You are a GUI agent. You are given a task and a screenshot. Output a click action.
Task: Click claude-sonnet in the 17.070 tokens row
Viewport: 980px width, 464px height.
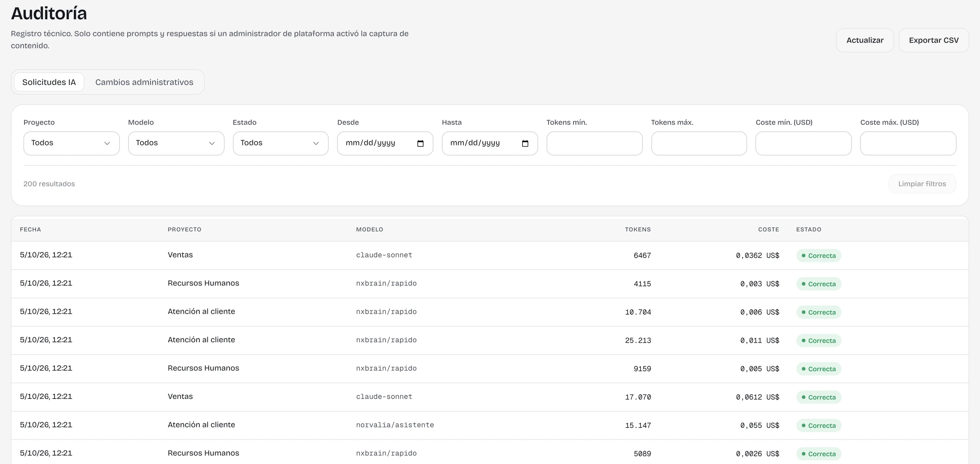coord(384,397)
